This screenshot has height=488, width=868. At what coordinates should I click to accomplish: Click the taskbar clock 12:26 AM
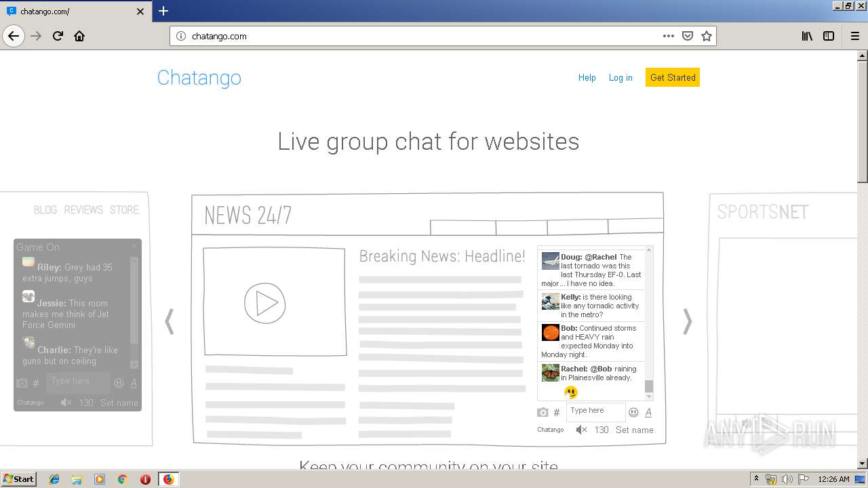tap(833, 479)
